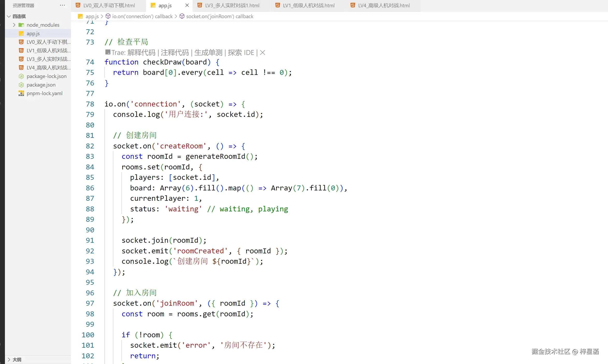608x364 pixels.
Task: Click the 注释代码 code lens link
Action: click(175, 53)
